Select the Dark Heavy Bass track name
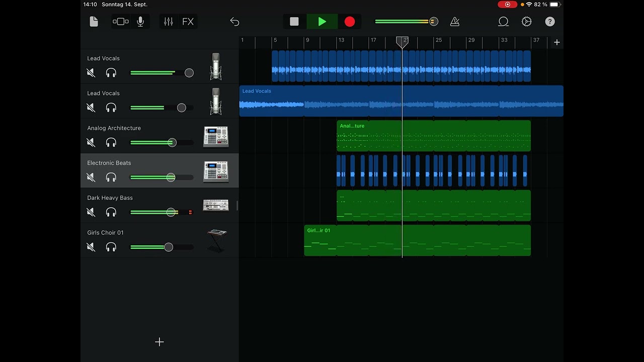The width and height of the screenshot is (644, 362). click(110, 198)
